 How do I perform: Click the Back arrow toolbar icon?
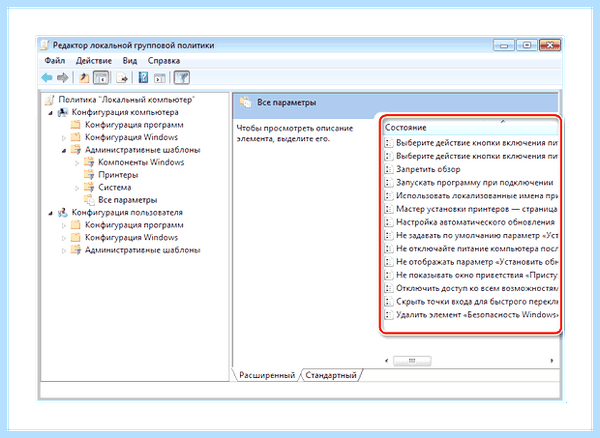[x=47, y=78]
